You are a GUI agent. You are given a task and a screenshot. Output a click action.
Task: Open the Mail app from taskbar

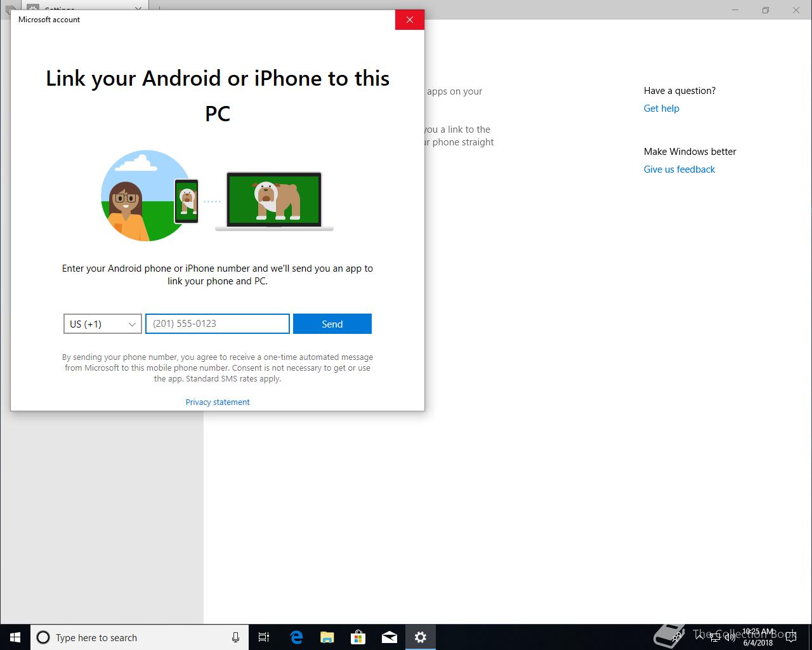point(389,637)
